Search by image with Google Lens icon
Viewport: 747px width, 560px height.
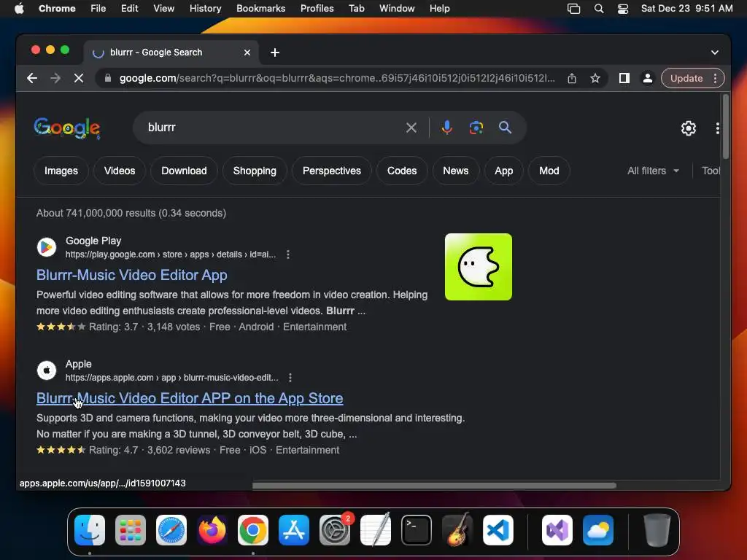coord(476,128)
